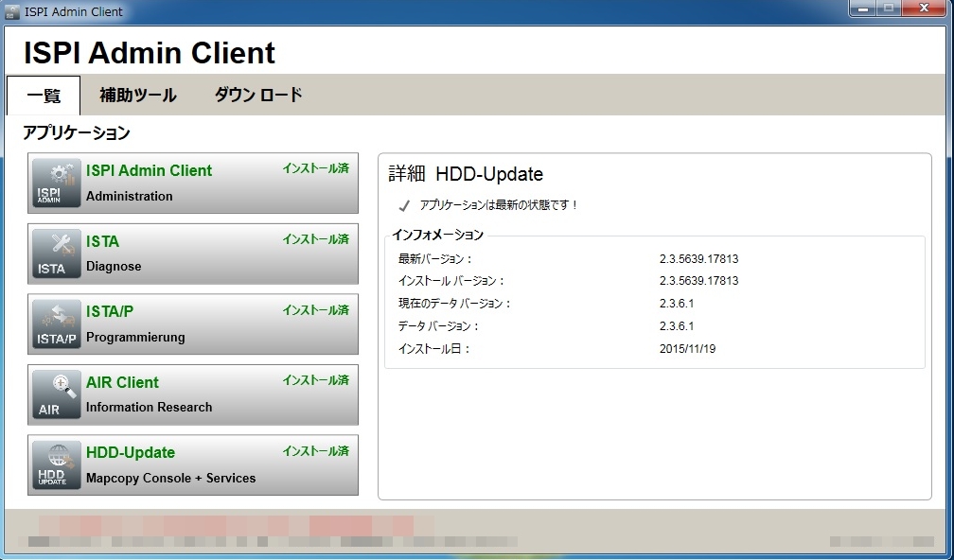The width and height of the screenshot is (954, 560).
Task: Select the HDD-Update application name
Action: pos(131,453)
